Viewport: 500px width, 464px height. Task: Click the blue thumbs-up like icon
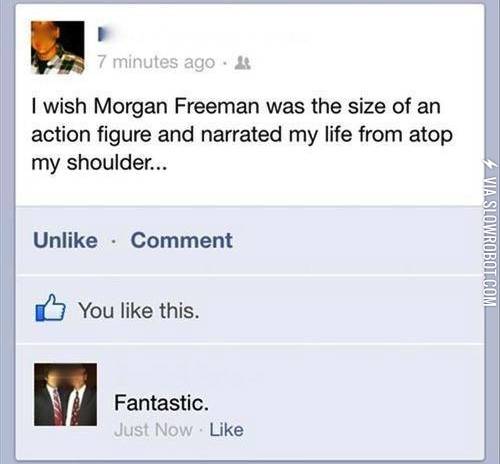click(x=50, y=308)
